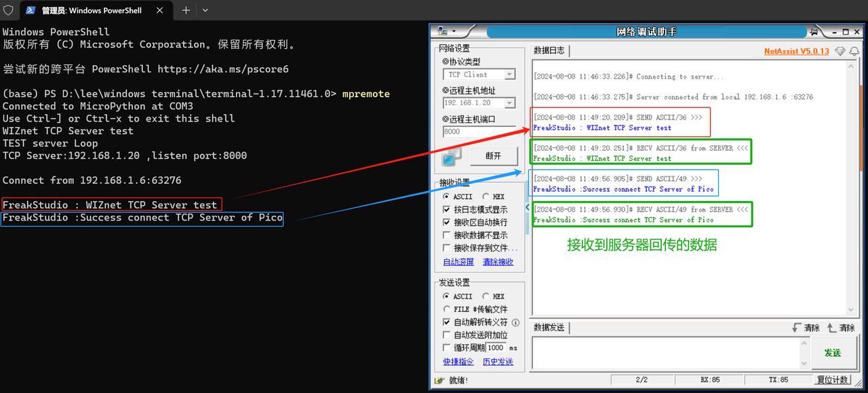Image resolution: width=868 pixels, height=393 pixels.
Task: Switch to the 数据发送 tab
Action: tap(549, 327)
